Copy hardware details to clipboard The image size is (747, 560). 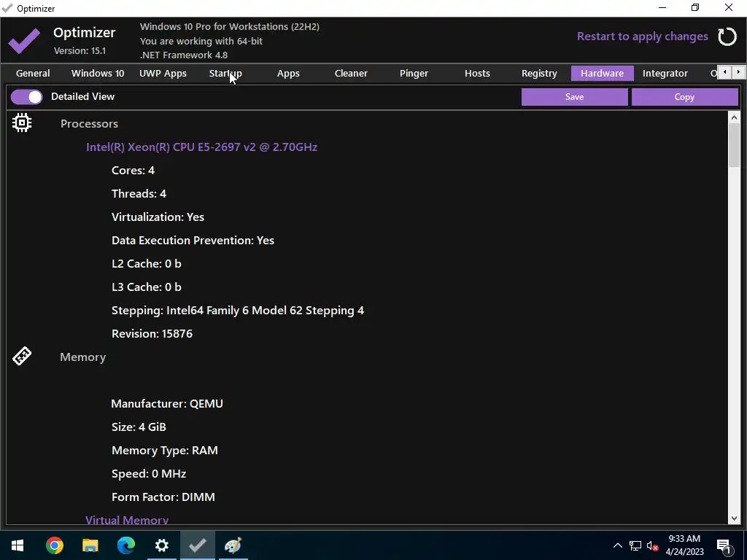click(684, 97)
